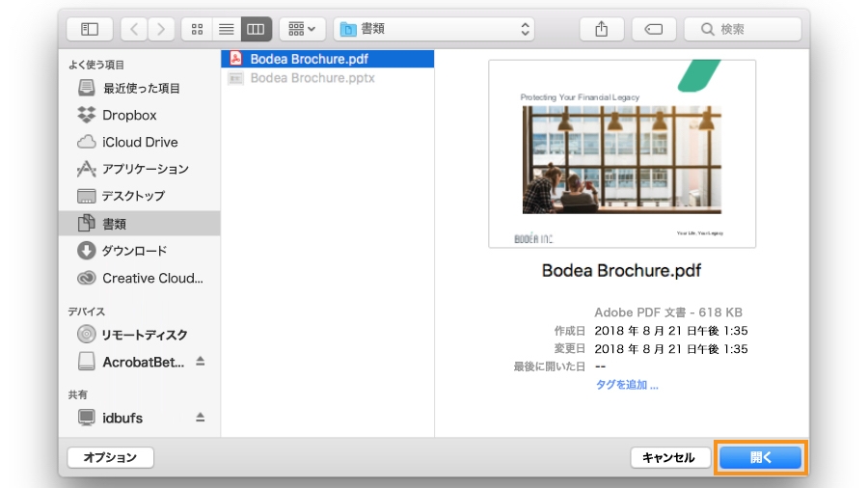Viewport: 868px width, 488px height.
Task: Click the ダウンロード arrow icon
Action: 87,251
